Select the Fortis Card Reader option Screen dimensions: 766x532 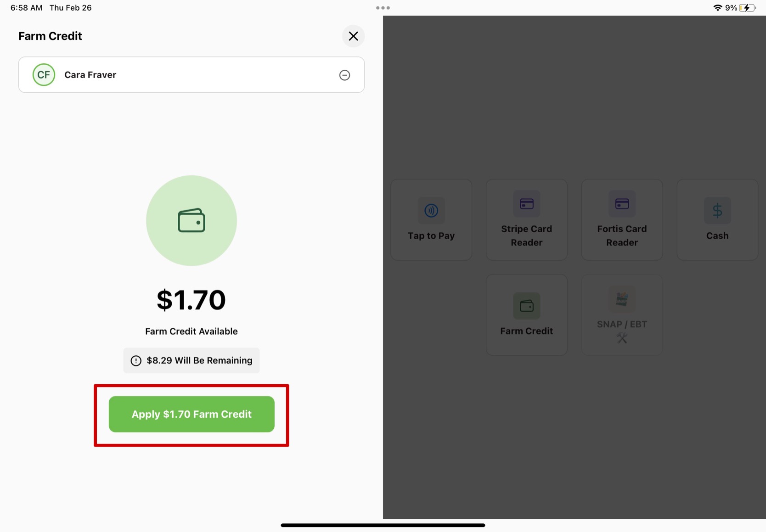(622, 220)
